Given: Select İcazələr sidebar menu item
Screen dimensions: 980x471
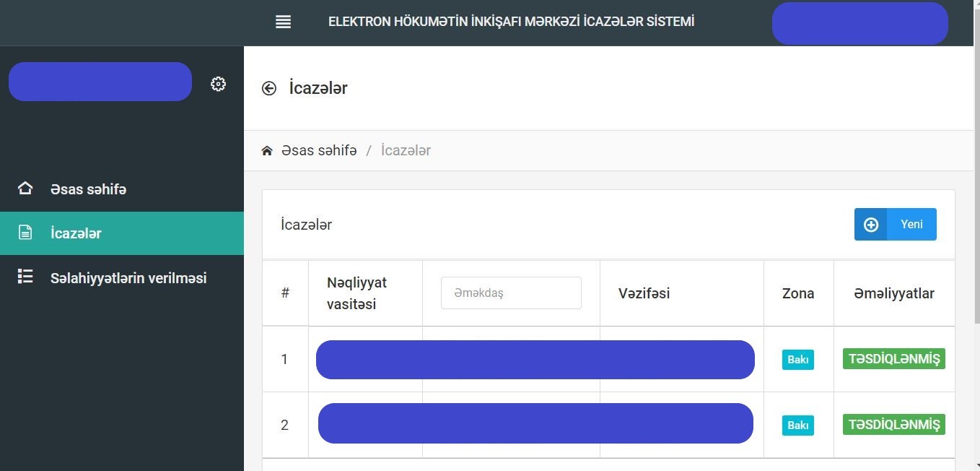Looking at the screenshot, I should 76,233.
